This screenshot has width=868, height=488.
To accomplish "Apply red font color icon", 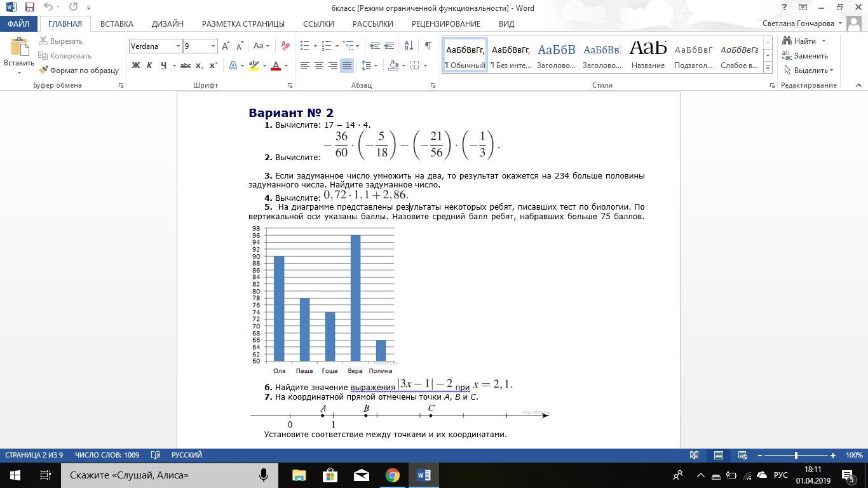I will click(276, 65).
